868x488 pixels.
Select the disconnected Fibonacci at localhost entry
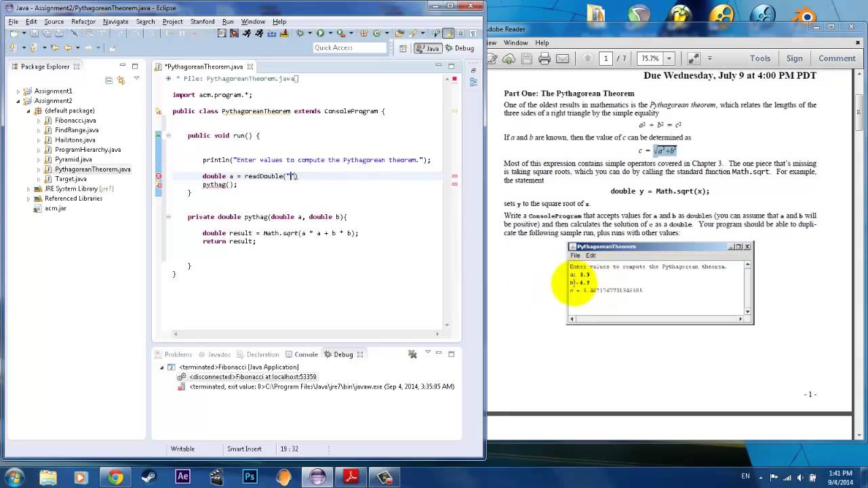[247, 377]
